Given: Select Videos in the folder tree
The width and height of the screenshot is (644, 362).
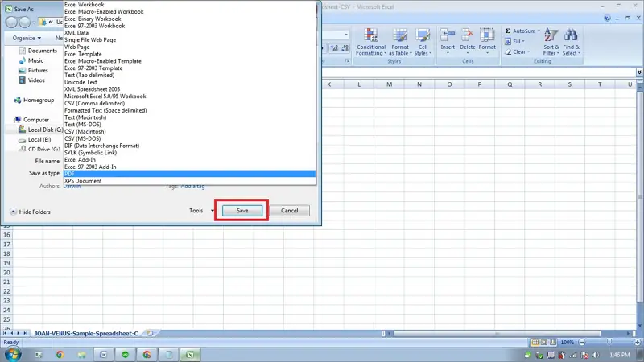Looking at the screenshot, I should (x=31, y=80).
